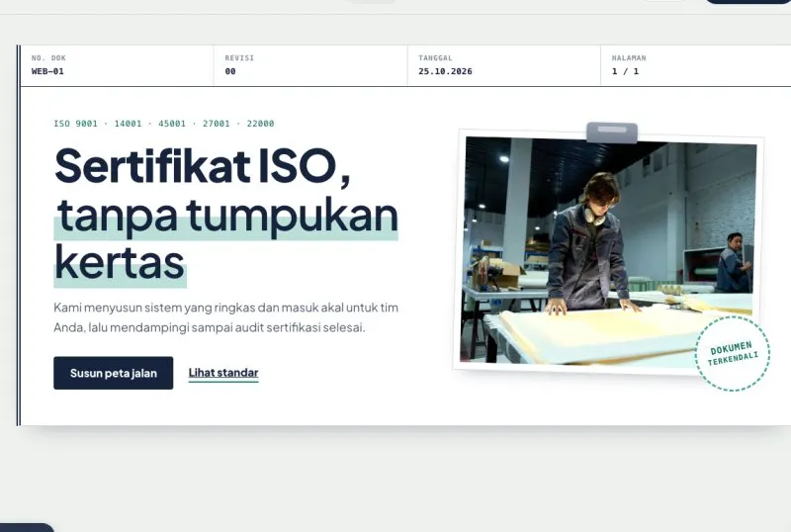791x532 pixels.
Task: Click the 'Dokumen Terkendali' stamp badge
Action: pos(733,353)
